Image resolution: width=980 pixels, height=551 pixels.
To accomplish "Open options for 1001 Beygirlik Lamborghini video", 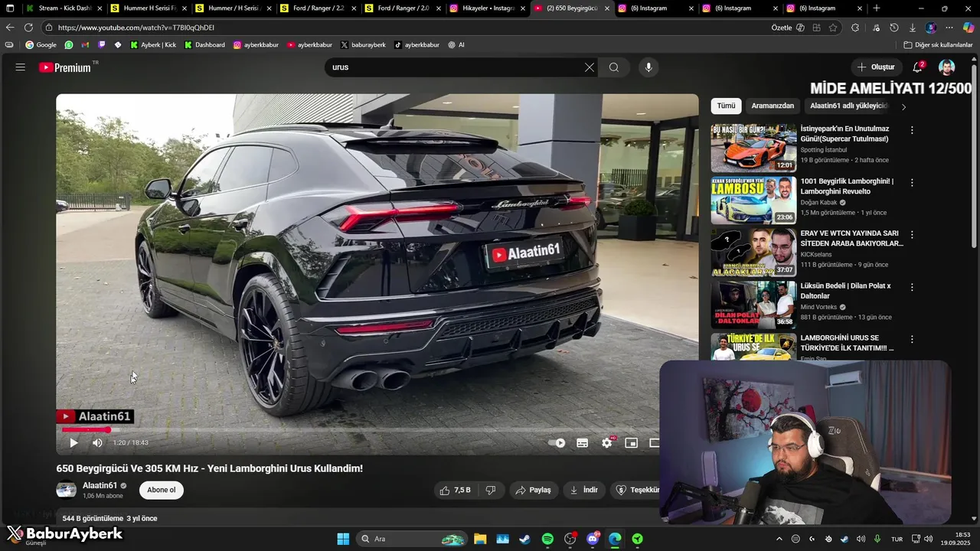I will (912, 182).
